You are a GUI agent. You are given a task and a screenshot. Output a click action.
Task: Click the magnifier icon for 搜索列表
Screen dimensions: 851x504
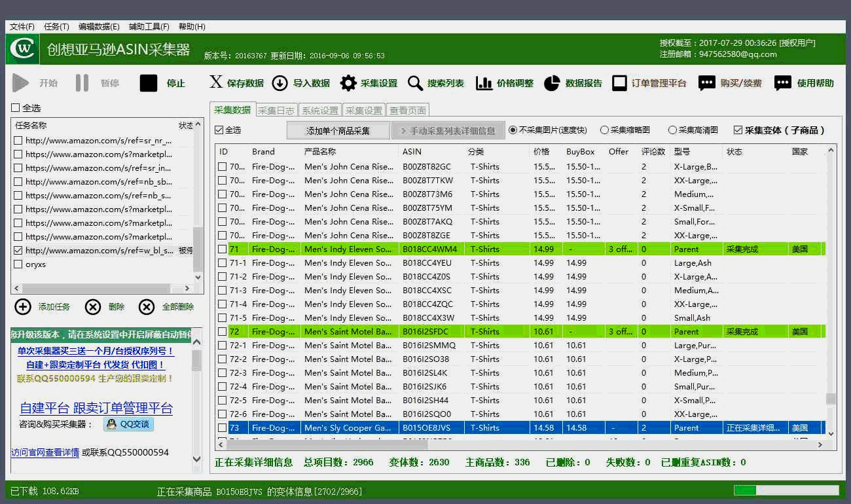(415, 83)
